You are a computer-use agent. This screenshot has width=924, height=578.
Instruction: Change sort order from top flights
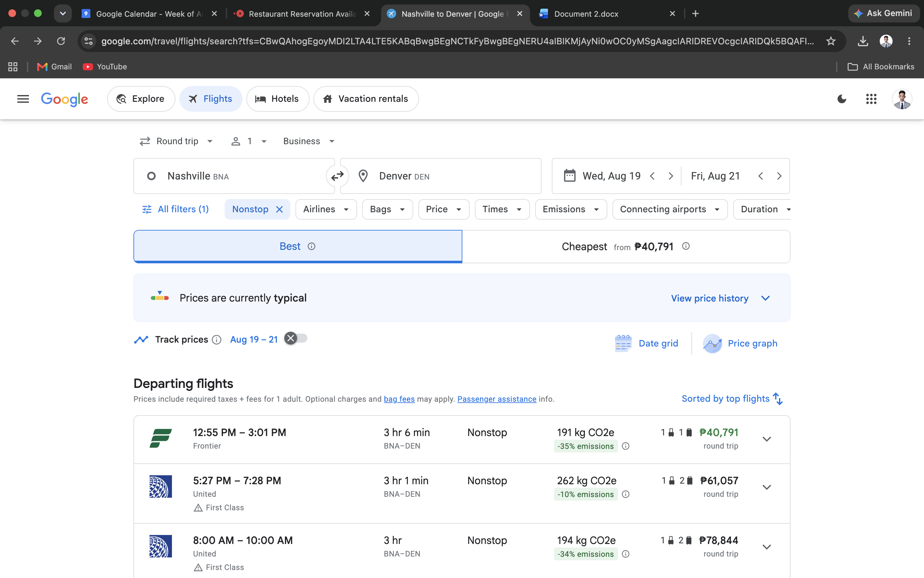coord(732,399)
